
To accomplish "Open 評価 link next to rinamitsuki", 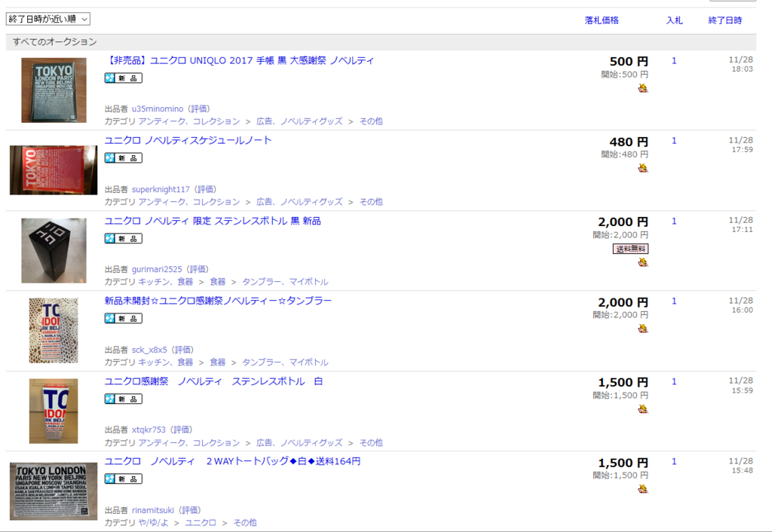I will click(189, 510).
